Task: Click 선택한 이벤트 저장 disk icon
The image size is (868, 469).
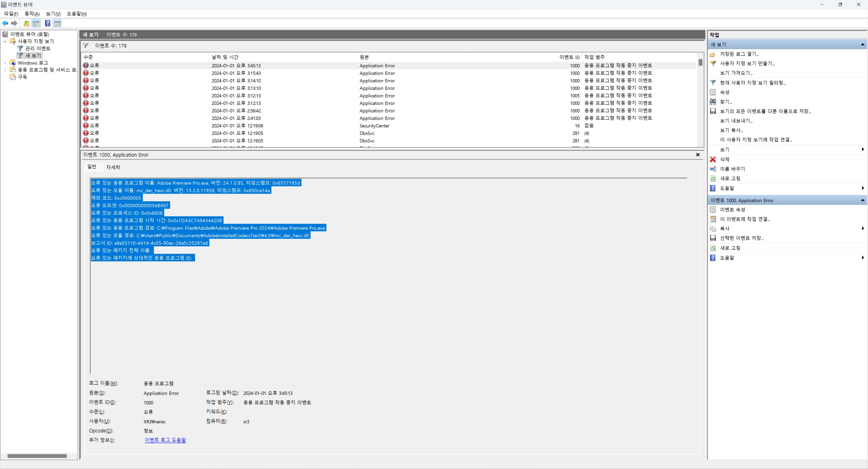Action: [x=713, y=238]
